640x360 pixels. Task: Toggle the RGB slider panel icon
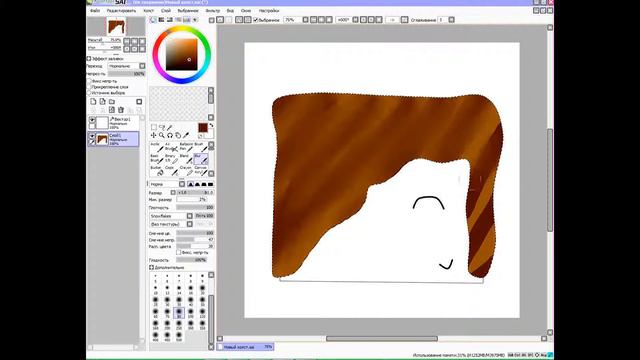click(162, 20)
